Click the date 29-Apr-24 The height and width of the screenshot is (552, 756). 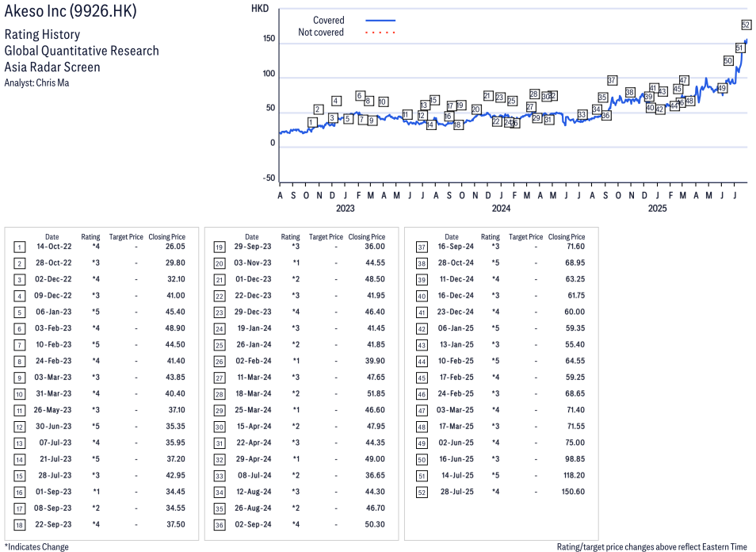click(x=254, y=459)
